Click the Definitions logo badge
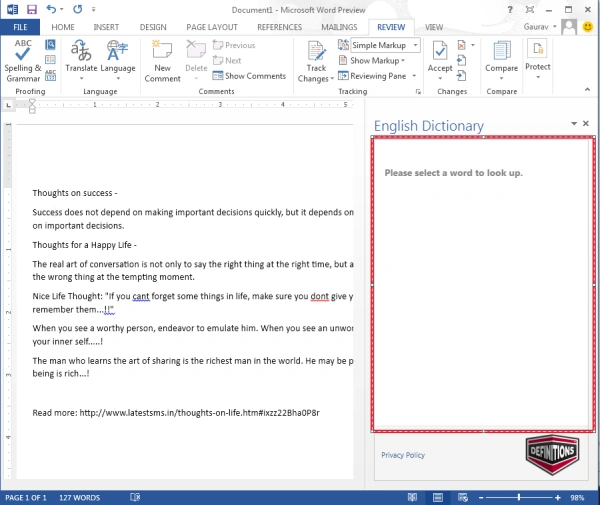This screenshot has height=505, width=600. click(552, 454)
